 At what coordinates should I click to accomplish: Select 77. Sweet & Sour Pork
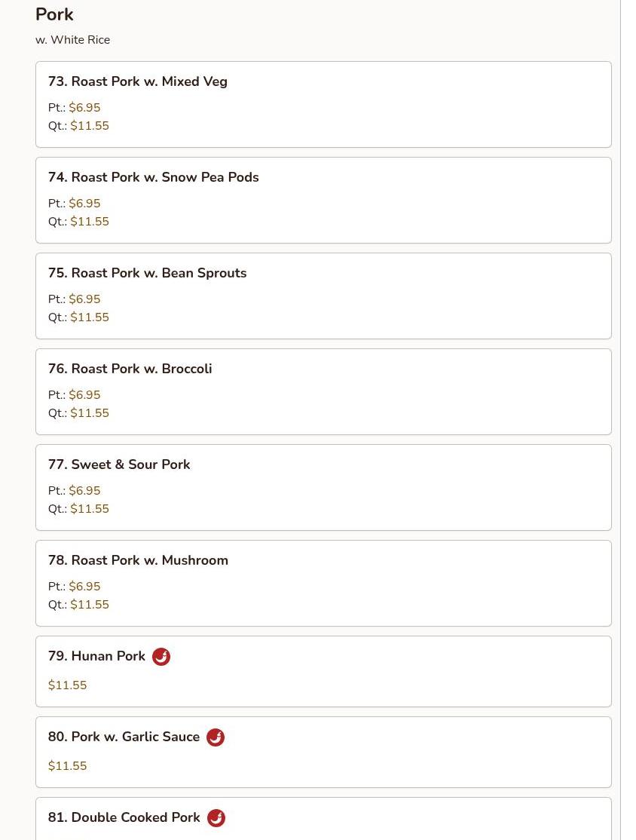(323, 488)
